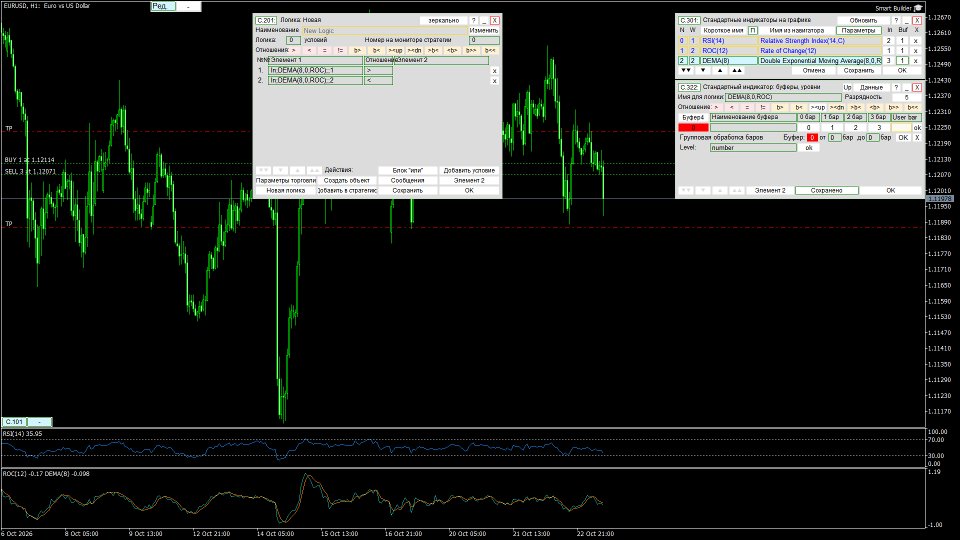Minimize the C.322 buffers panel
Image resolution: width=960 pixels, height=540 pixels.
[x=907, y=88]
